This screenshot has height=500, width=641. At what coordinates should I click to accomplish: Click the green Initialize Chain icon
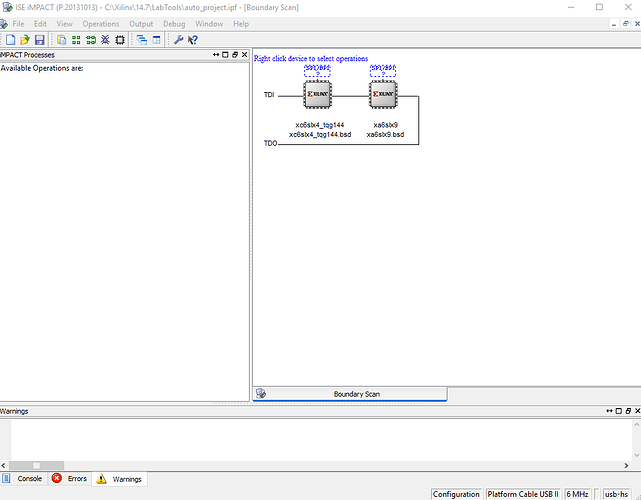(91, 40)
